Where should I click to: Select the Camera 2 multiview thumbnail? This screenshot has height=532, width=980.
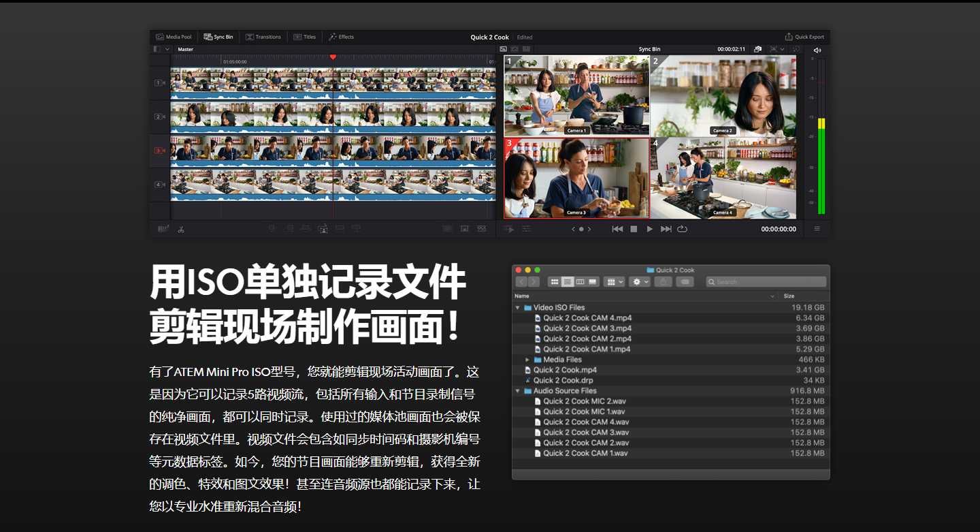coord(723,95)
